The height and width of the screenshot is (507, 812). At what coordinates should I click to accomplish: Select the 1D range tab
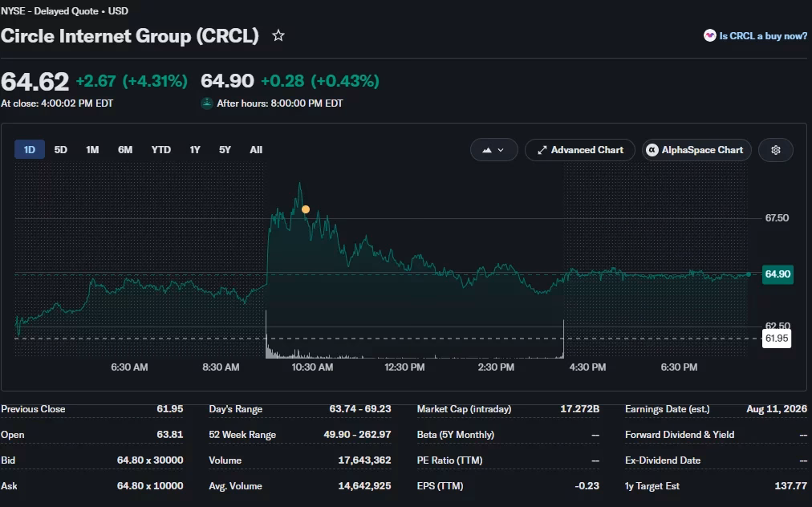coord(30,150)
